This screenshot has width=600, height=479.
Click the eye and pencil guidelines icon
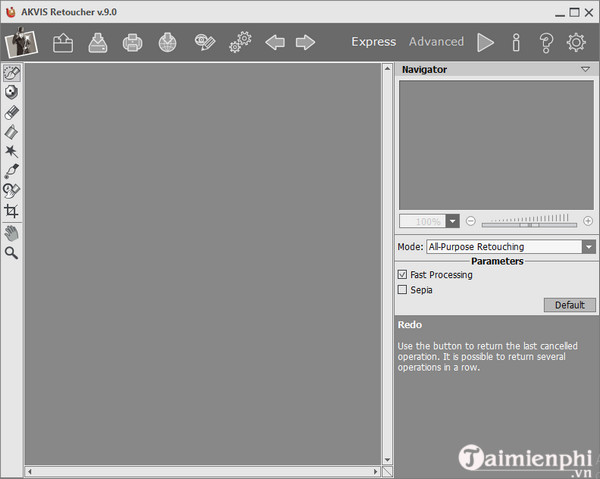click(x=205, y=42)
